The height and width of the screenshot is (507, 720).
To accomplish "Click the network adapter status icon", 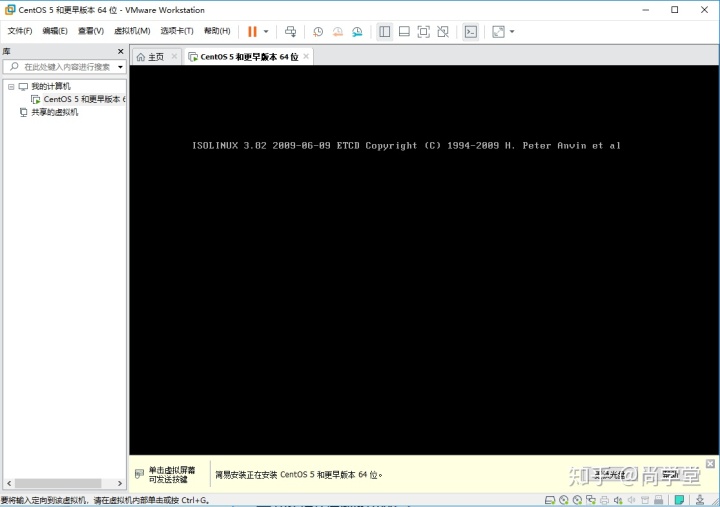I will pyautogui.click(x=591, y=500).
